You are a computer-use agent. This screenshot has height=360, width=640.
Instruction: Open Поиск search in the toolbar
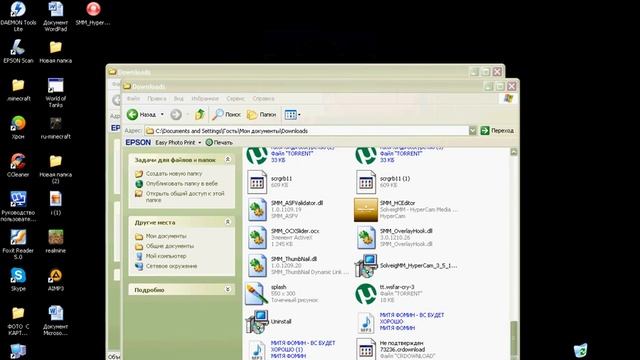coord(227,115)
